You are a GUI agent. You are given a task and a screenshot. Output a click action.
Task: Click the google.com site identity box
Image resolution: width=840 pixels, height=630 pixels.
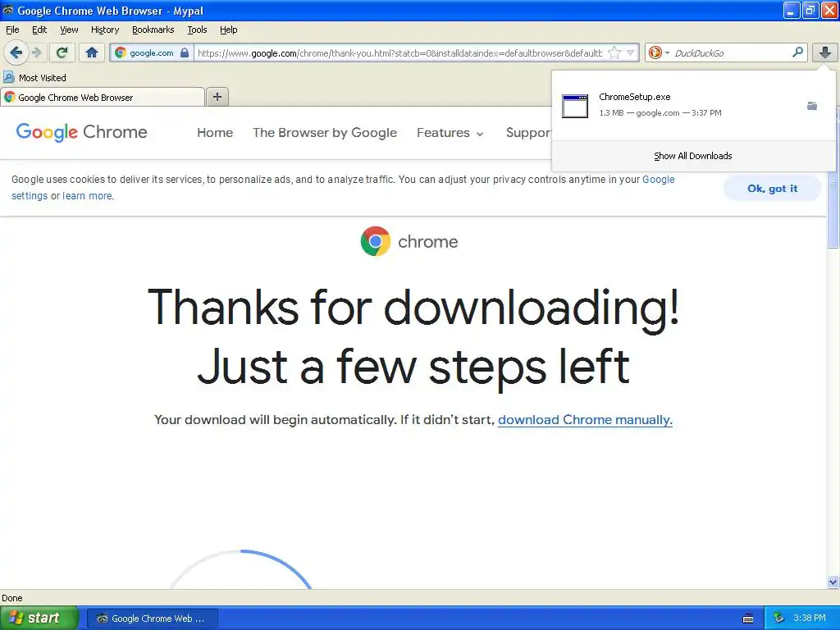pyautogui.click(x=152, y=52)
